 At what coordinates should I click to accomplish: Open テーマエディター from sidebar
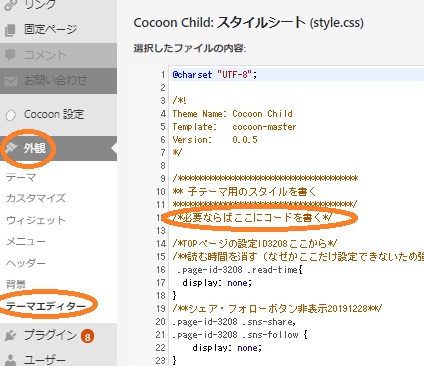tap(46, 306)
